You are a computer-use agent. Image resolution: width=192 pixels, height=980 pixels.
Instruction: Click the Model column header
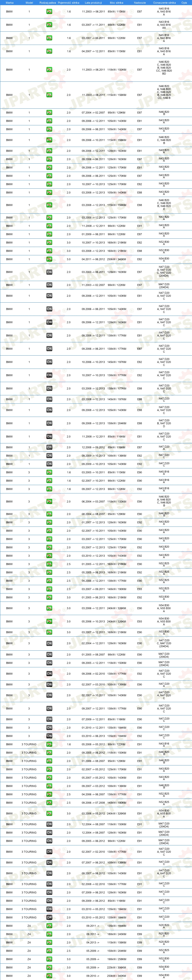(29, 3)
